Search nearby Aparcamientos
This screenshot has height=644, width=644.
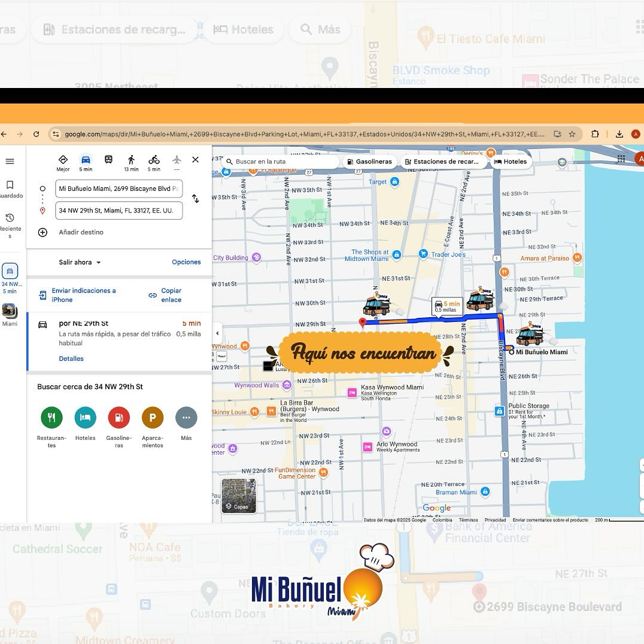click(x=153, y=427)
